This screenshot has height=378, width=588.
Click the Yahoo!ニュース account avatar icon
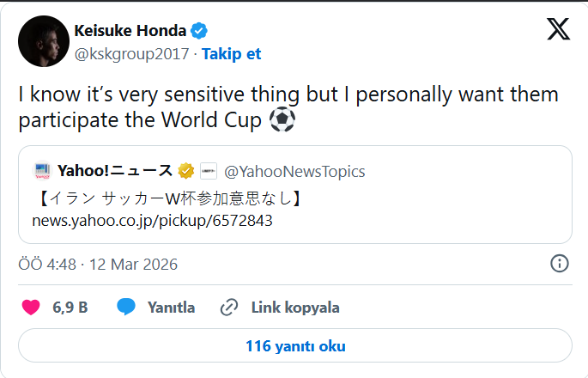pos(43,170)
